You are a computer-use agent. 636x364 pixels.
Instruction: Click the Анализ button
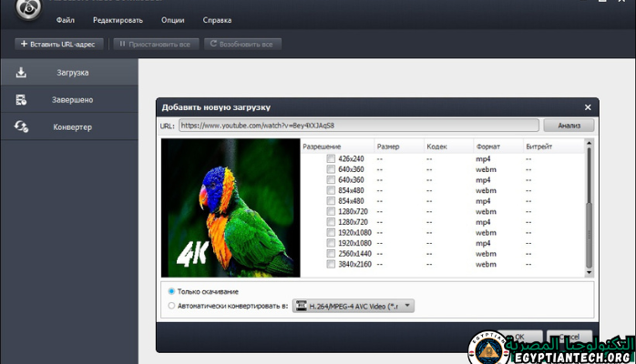pos(569,126)
